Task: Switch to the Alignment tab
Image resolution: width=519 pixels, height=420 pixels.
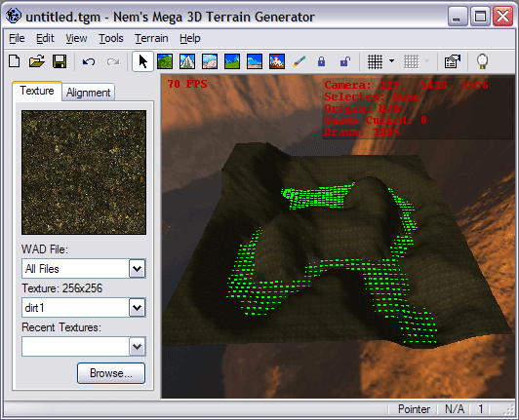Action: (x=88, y=93)
